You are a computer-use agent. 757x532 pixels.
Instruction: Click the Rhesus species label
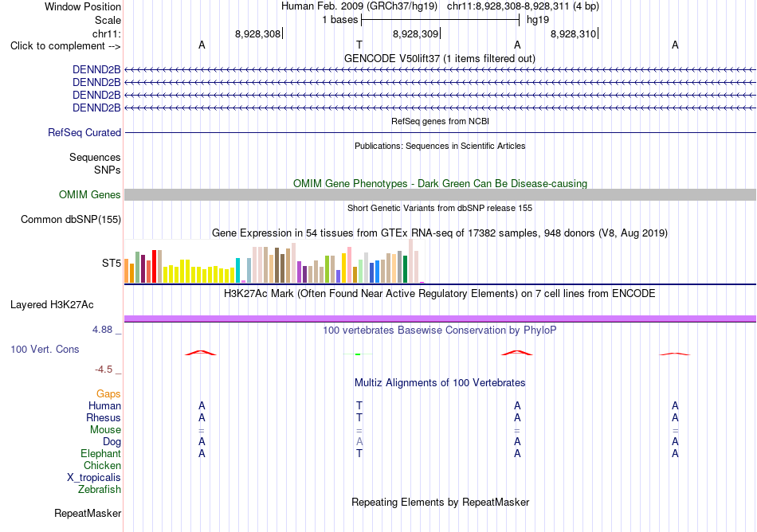point(104,417)
